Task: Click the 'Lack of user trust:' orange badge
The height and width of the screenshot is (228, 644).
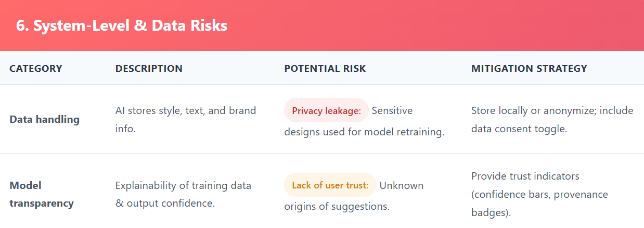Action: [330, 185]
